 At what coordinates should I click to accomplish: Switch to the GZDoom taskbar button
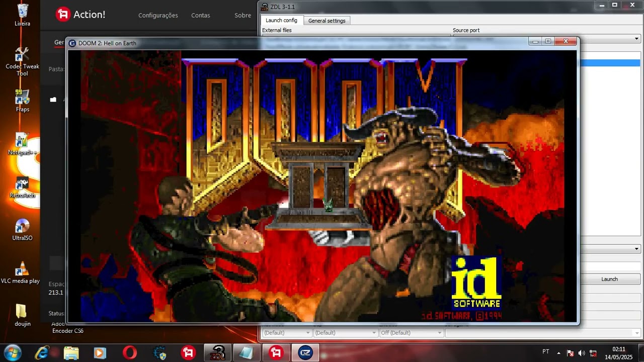point(305,352)
